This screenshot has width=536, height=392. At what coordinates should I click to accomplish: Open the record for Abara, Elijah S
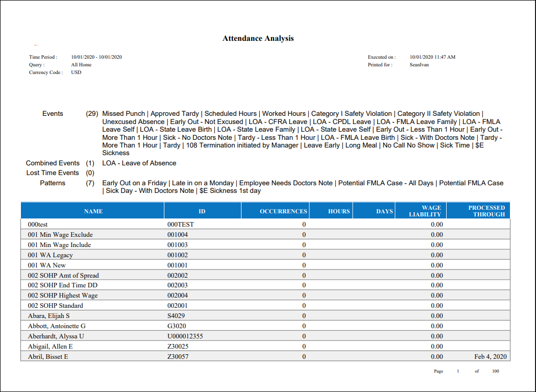click(48, 315)
